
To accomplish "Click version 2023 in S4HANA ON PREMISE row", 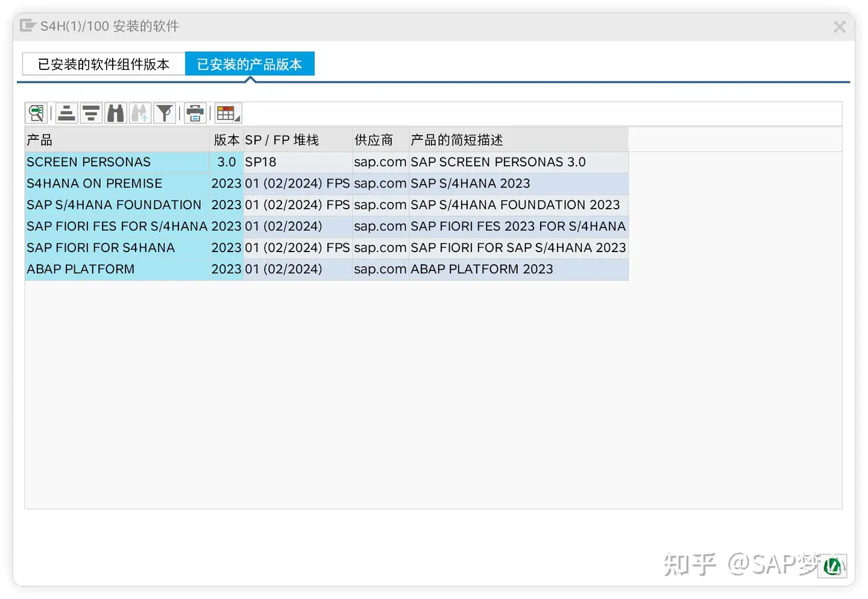I will [x=227, y=183].
